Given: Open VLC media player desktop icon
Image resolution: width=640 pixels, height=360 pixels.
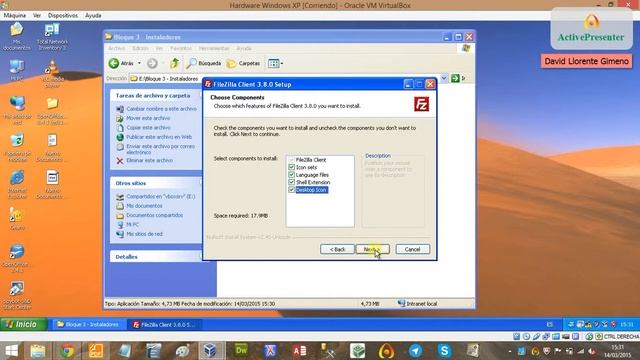Looking at the screenshot, I should point(52,73).
